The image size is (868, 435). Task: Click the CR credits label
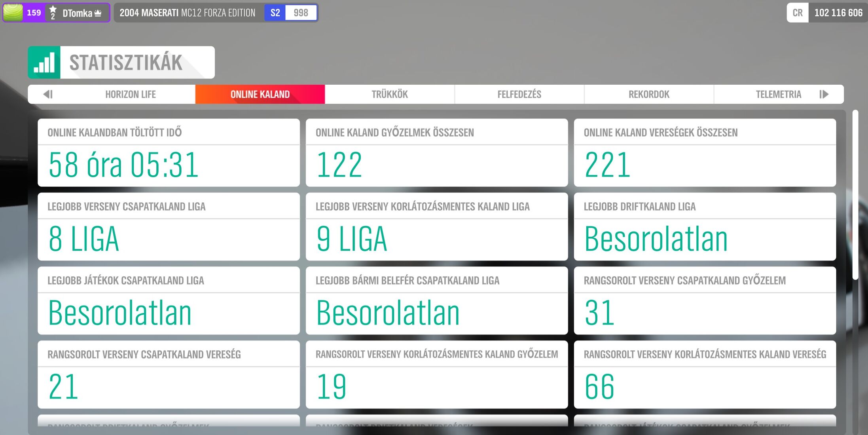pos(798,13)
